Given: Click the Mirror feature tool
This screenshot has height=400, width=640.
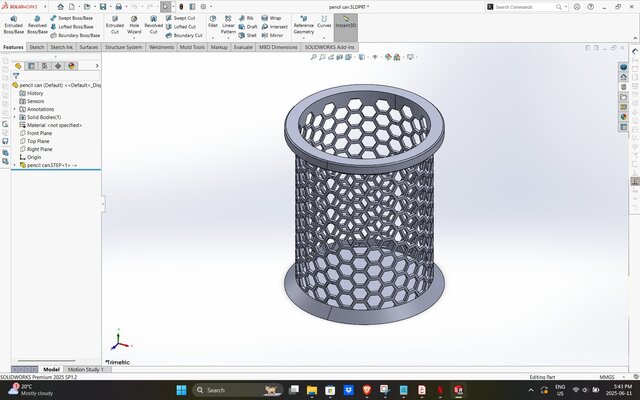Looking at the screenshot, I should (272, 35).
